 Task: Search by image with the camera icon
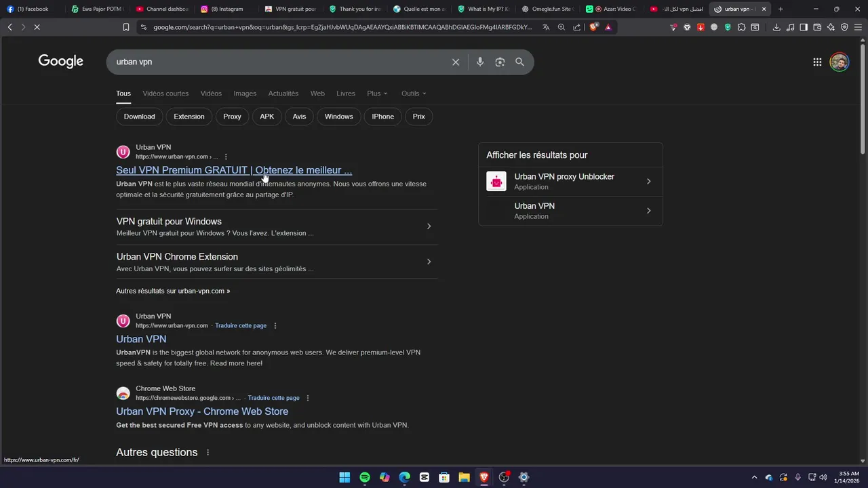tap(500, 62)
